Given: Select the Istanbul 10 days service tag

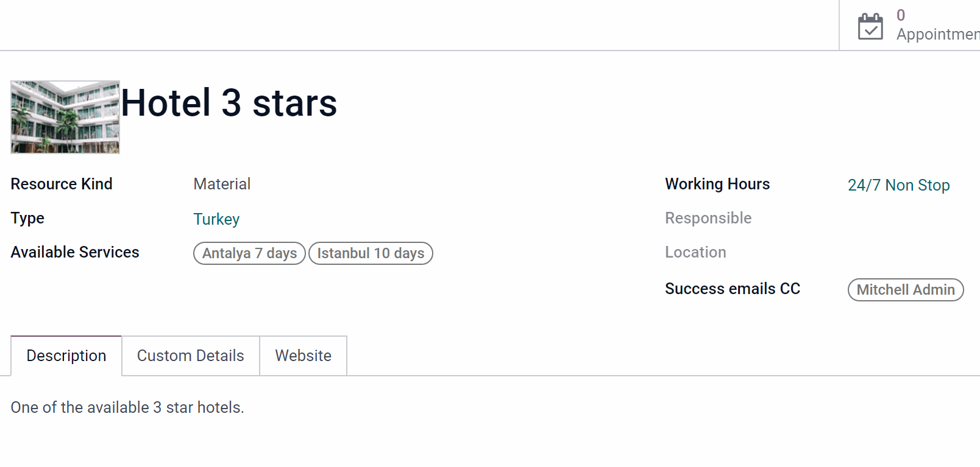Looking at the screenshot, I should pos(371,253).
